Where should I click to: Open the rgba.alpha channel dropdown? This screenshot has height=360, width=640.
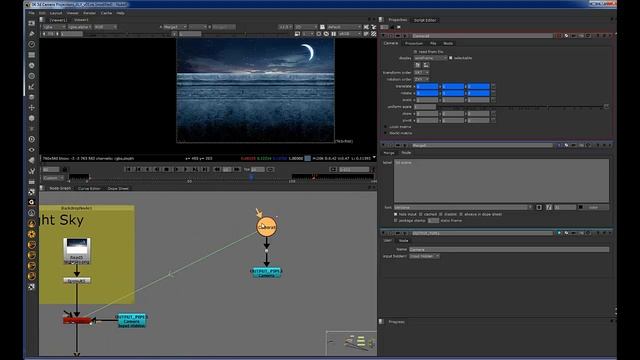80,27
